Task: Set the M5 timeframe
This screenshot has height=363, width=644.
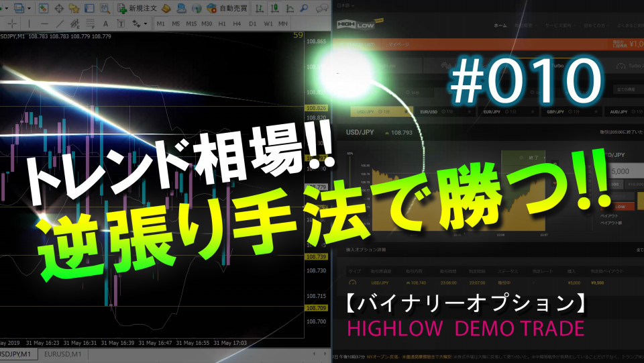Action: pyautogui.click(x=176, y=23)
